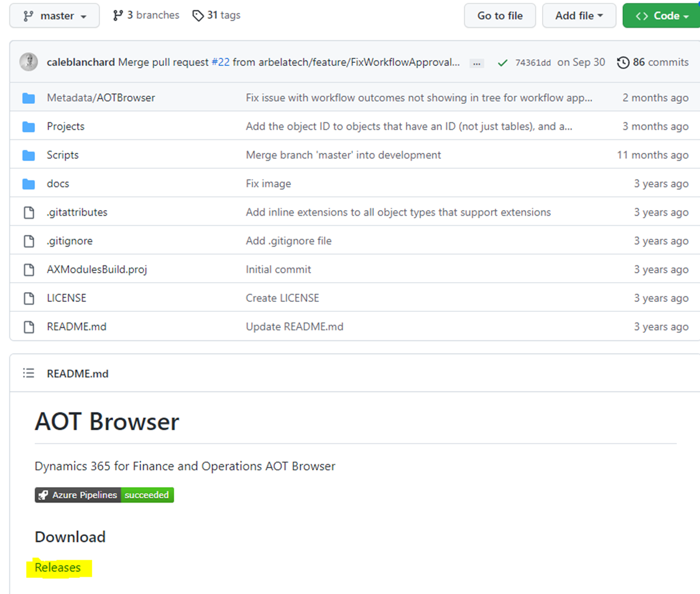The image size is (700, 594).
Task: Open 'Merge branch master into development' commit
Action: coord(343,155)
